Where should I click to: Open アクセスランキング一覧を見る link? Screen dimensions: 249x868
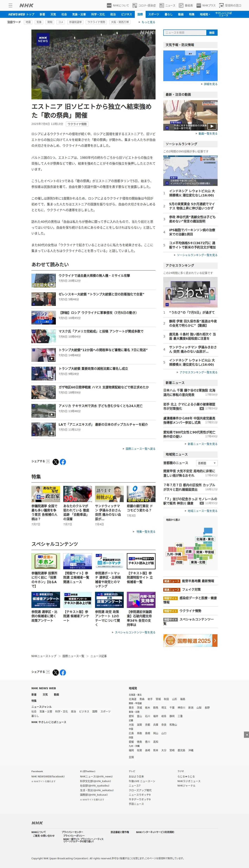pyautogui.click(x=197, y=372)
